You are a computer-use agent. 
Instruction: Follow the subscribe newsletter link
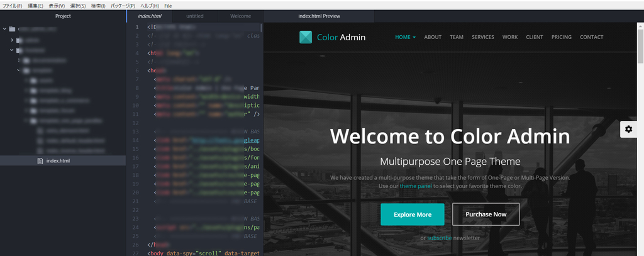tap(440, 238)
